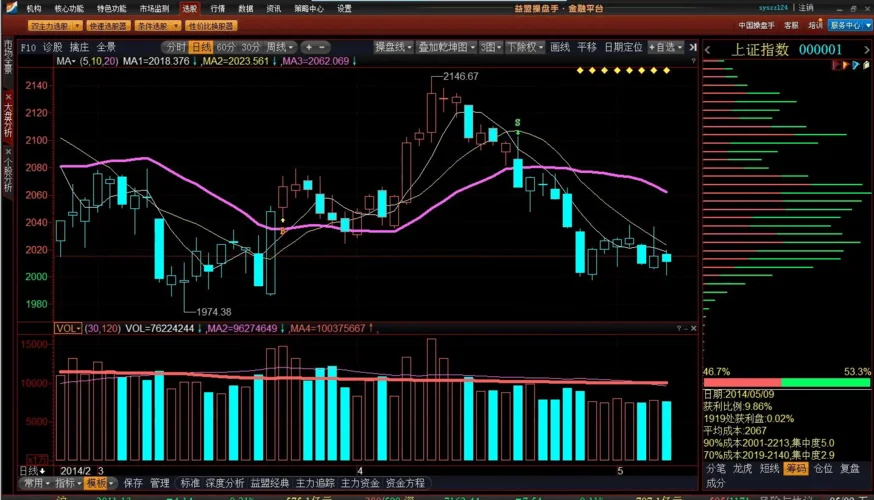Switch to 筹码 tab in right panel
874x500 pixels.
(x=796, y=469)
